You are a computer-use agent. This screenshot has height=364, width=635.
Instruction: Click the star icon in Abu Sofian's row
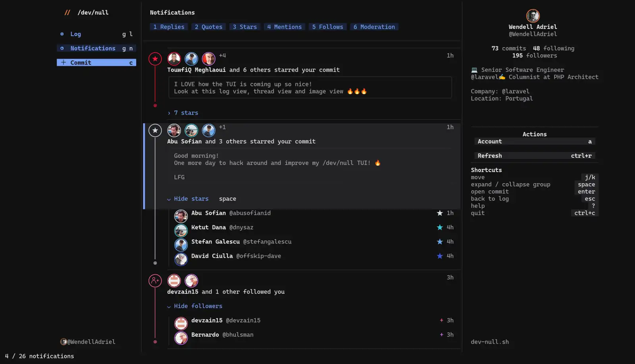(440, 213)
